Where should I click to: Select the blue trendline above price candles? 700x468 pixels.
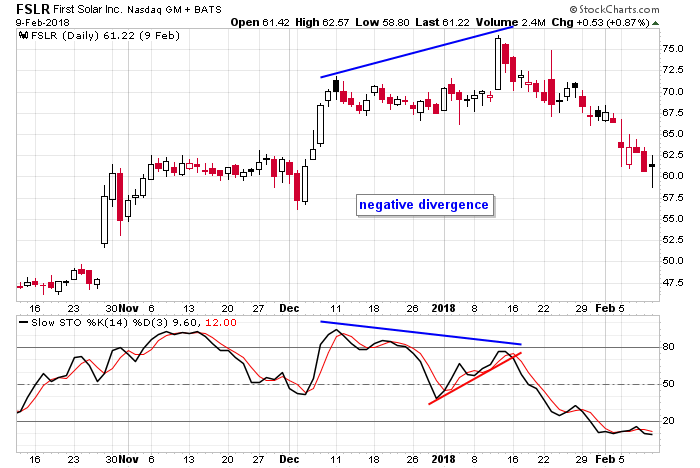418,51
